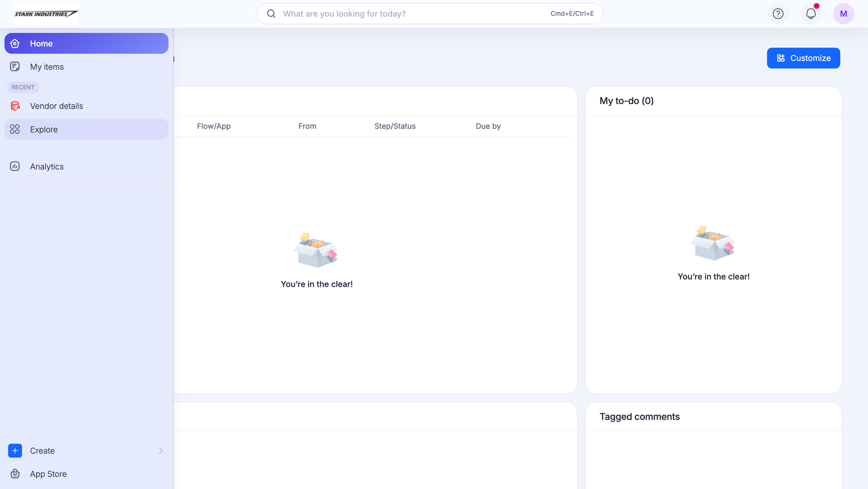Click the Flow/App column header

coord(214,126)
